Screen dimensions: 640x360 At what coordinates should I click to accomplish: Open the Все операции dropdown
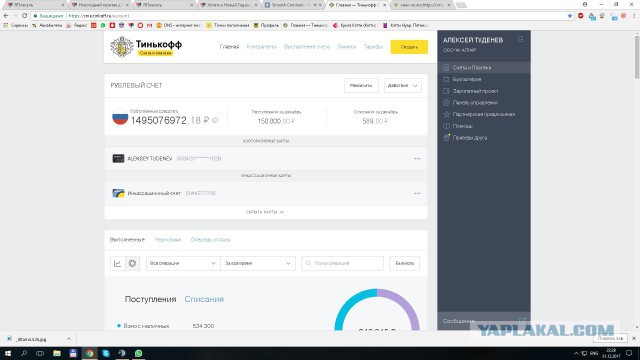[x=183, y=263]
